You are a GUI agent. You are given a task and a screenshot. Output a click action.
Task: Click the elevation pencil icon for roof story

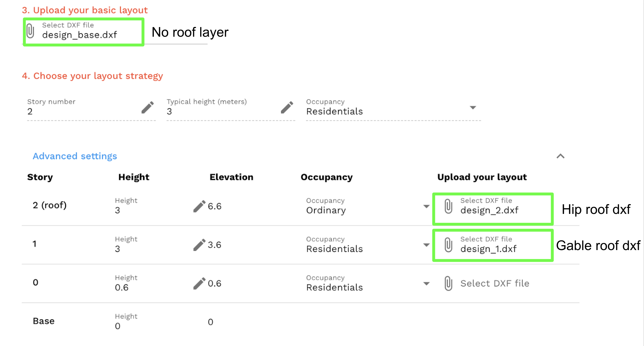pos(199,206)
